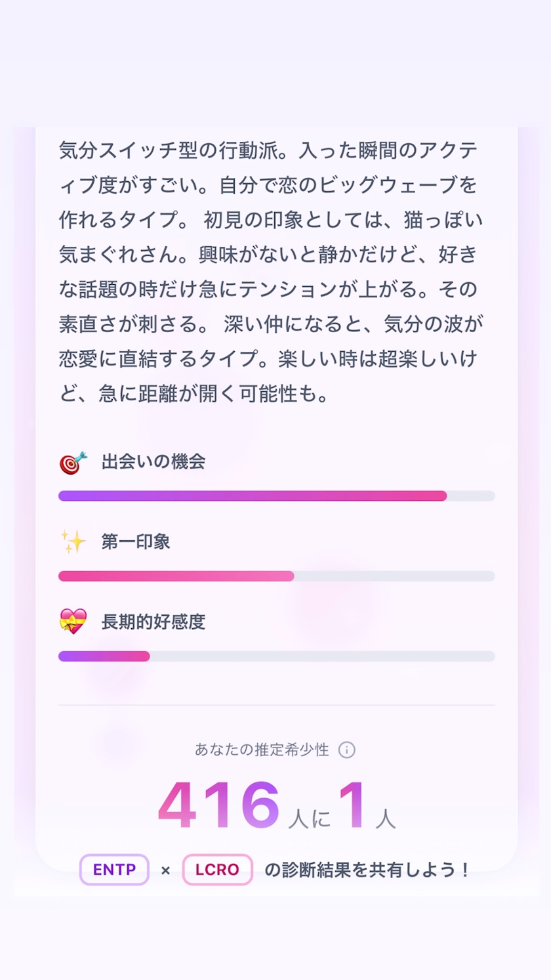Click the ribbon heart emoji for 長期的好感度

pyautogui.click(x=73, y=622)
